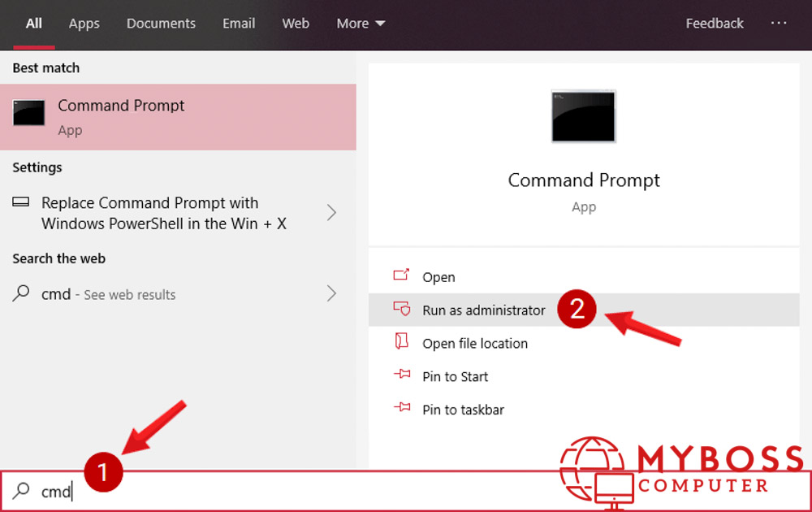Open the three-dots options menu
The width and height of the screenshot is (812, 512).
click(x=779, y=24)
